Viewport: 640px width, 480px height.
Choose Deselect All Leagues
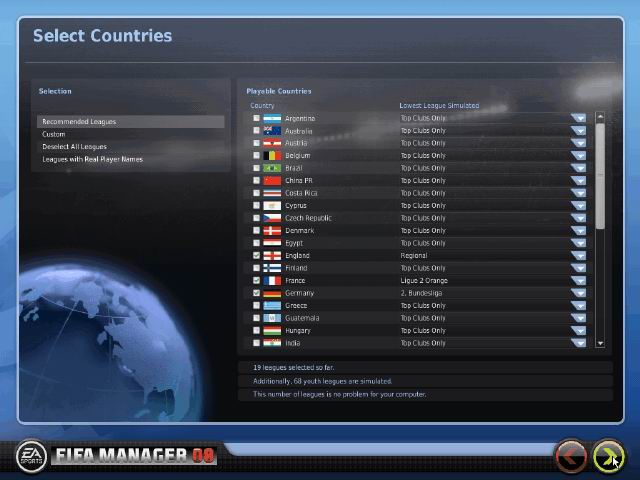[x=131, y=147]
